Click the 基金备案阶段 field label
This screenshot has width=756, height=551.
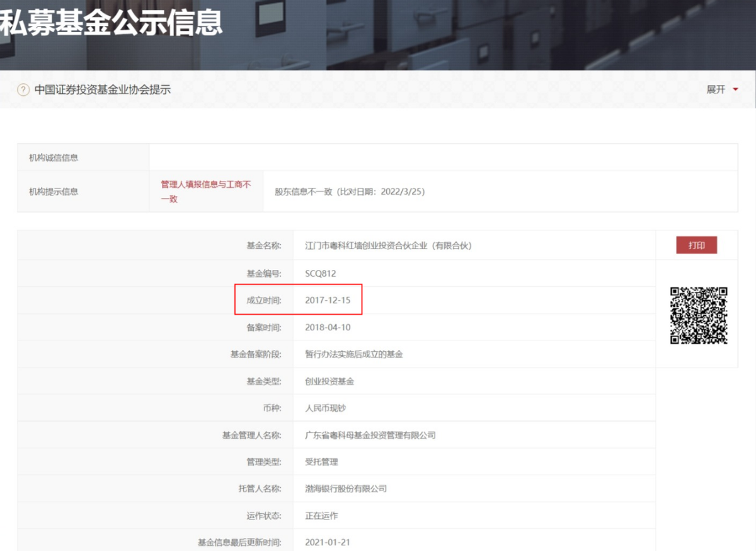click(x=256, y=354)
